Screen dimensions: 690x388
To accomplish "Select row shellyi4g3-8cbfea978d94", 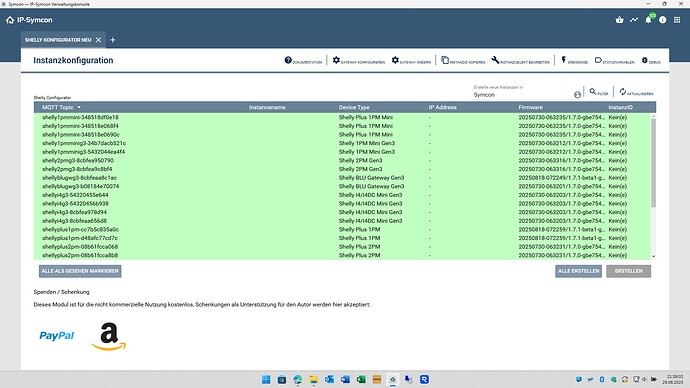I will tap(341, 212).
